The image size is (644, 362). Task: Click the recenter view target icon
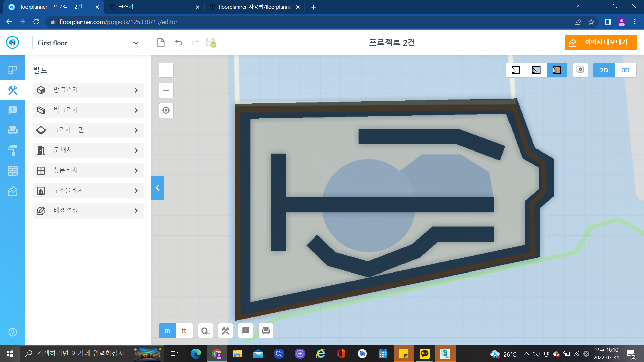pyautogui.click(x=166, y=110)
